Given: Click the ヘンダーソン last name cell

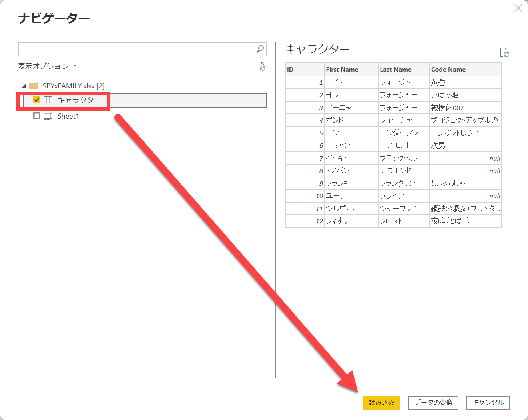Looking at the screenshot, I should [404, 133].
